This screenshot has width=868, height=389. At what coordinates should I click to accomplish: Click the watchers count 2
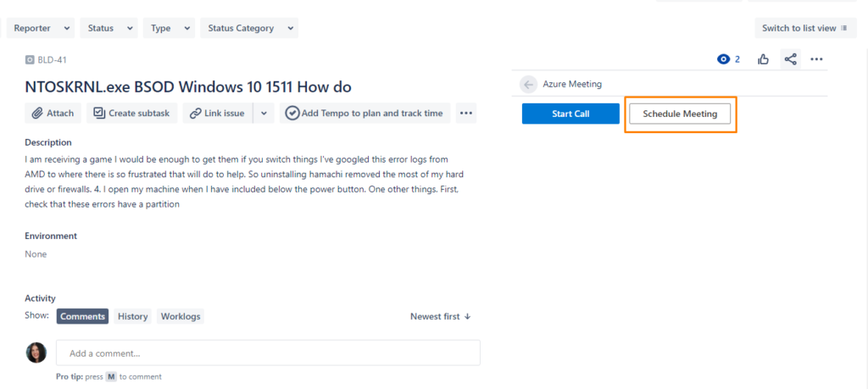coord(737,59)
